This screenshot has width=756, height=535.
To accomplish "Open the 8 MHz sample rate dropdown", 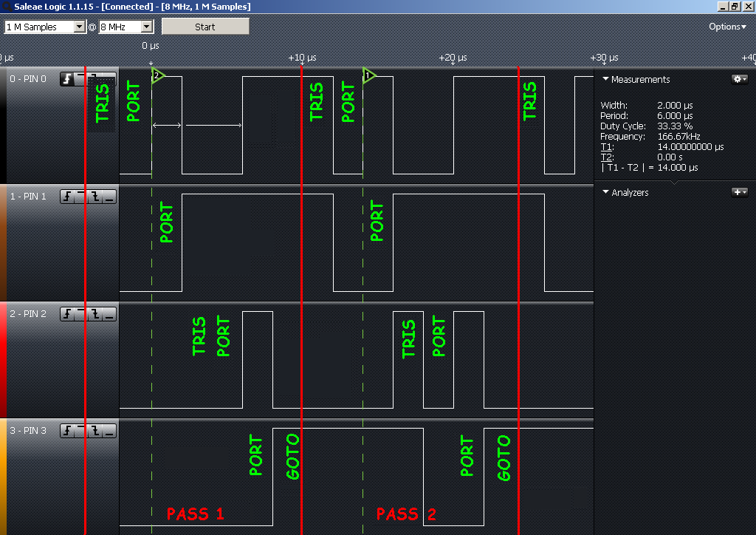I will (146, 27).
